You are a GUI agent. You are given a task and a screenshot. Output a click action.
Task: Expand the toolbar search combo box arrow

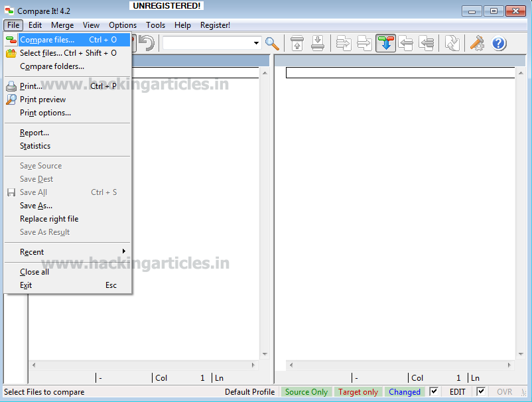(x=256, y=43)
